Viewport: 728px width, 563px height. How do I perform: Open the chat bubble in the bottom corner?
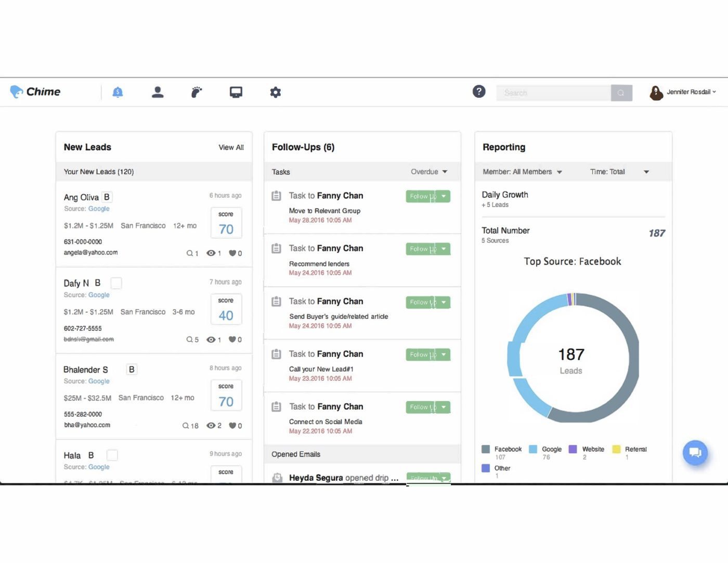pos(695,453)
